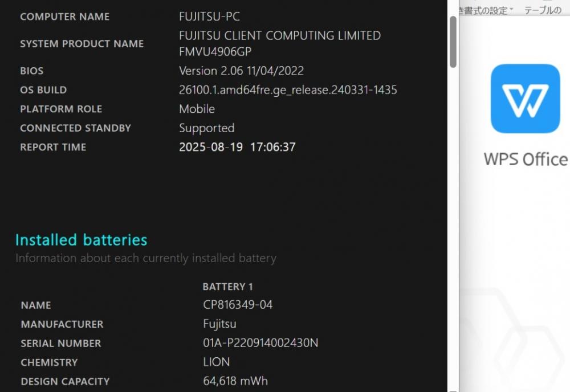Click the BIOS label

tap(31, 71)
